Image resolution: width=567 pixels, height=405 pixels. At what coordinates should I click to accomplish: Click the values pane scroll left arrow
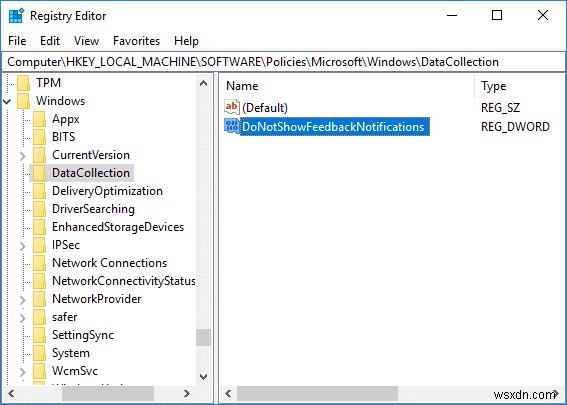(228, 393)
